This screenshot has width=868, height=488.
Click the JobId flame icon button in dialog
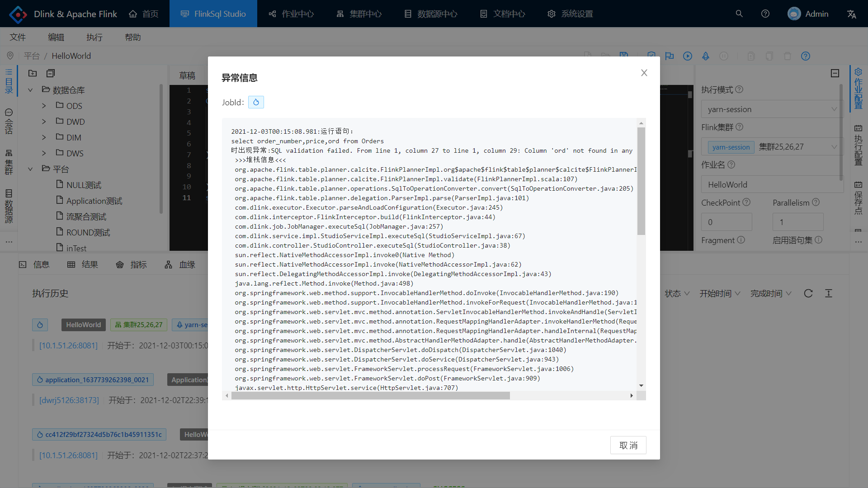(256, 102)
